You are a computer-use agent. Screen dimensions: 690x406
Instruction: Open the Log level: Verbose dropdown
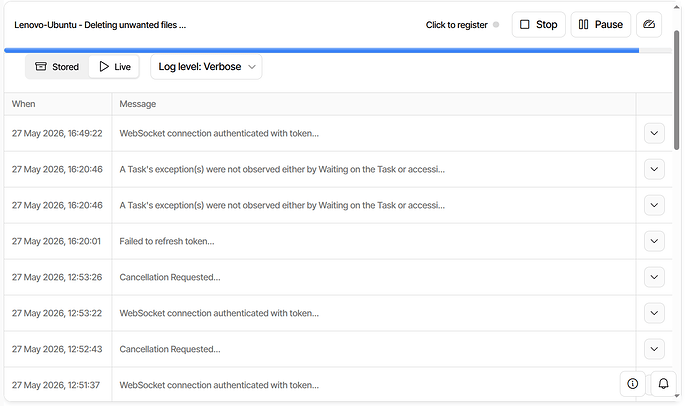(x=206, y=67)
